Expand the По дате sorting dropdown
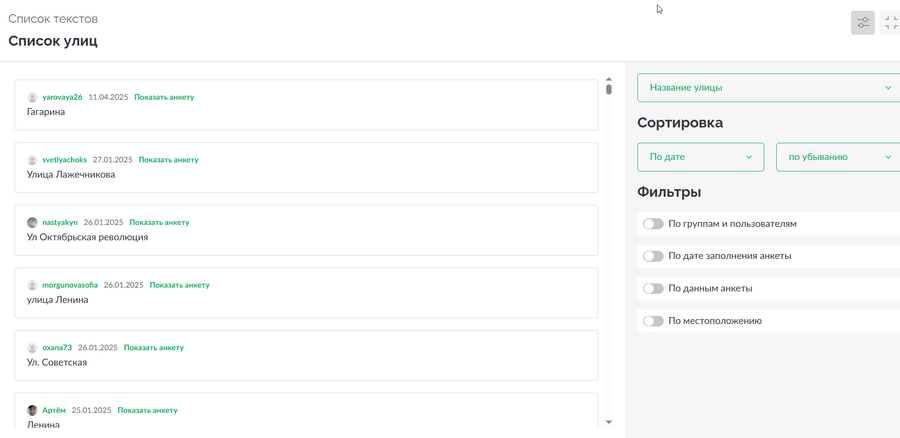 (701, 157)
